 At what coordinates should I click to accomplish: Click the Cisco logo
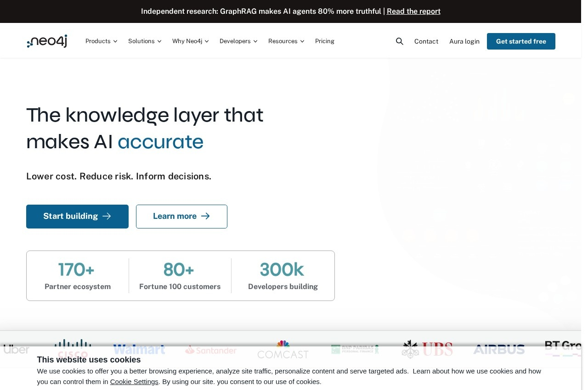tap(73, 349)
